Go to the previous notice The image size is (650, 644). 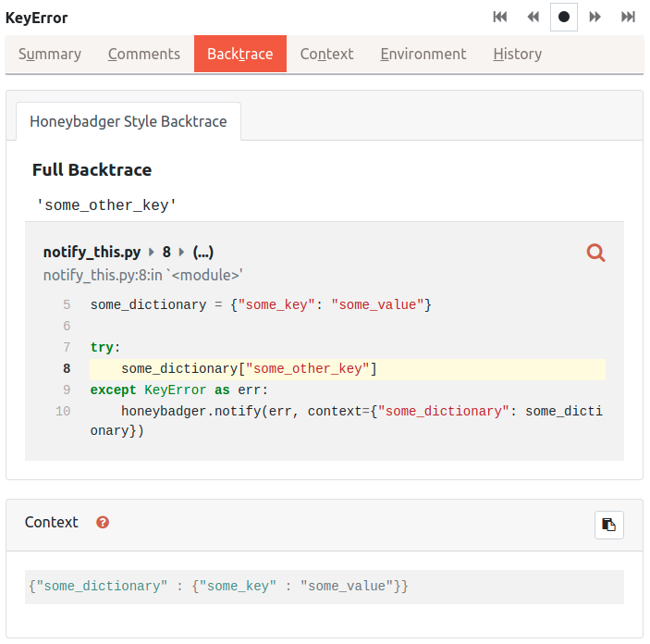[533, 17]
